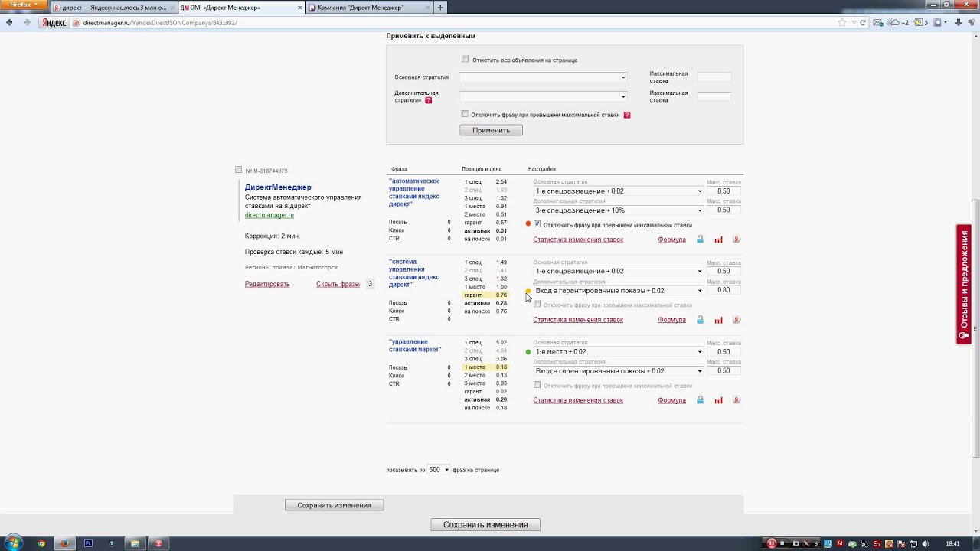Viewport: 980px width, 551px height.
Task: Click the red help icon after 'Отключить фразу' in top panel
Action: pyautogui.click(x=627, y=115)
